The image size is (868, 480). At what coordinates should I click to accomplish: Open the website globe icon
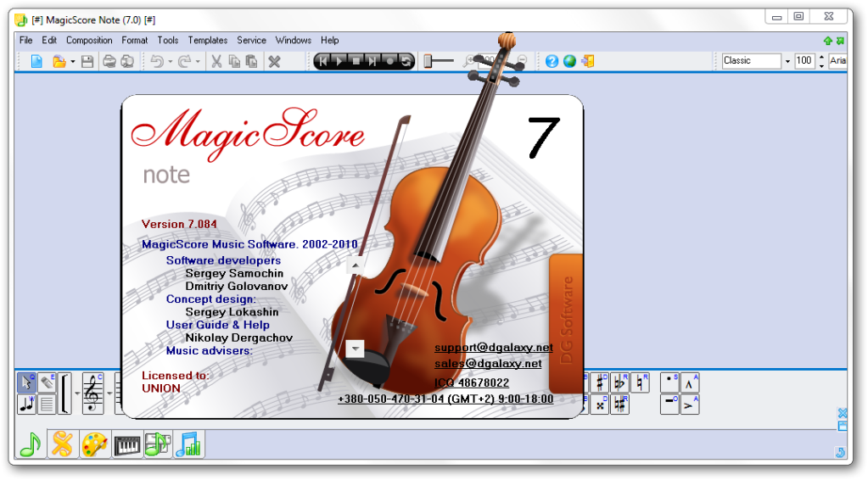tap(569, 61)
